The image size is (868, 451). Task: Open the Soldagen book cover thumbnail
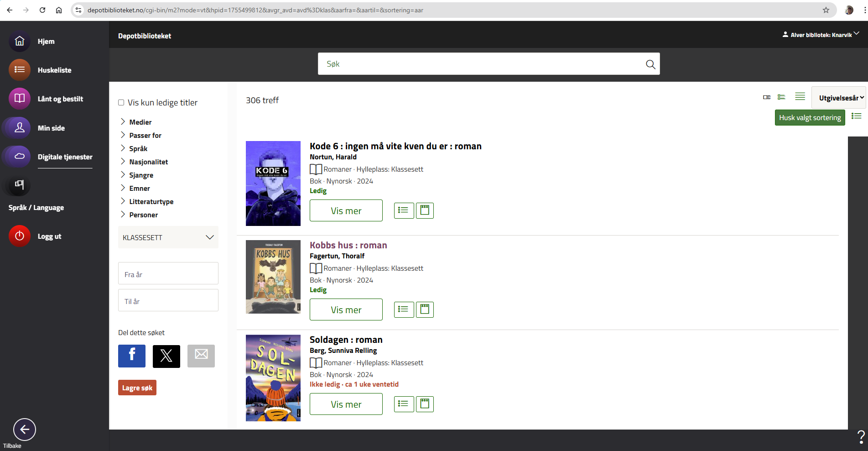[273, 378]
